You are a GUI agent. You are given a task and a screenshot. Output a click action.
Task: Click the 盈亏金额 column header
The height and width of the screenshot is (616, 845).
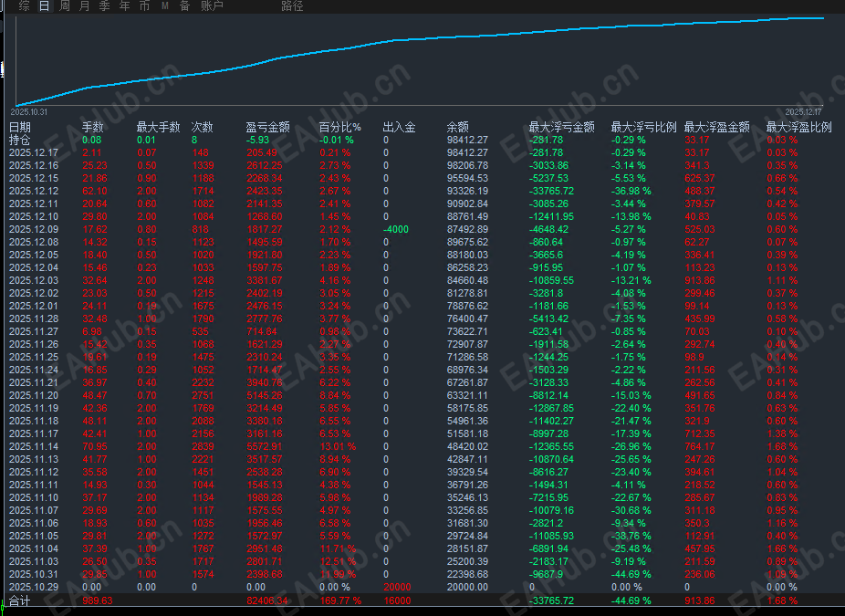click(x=268, y=127)
